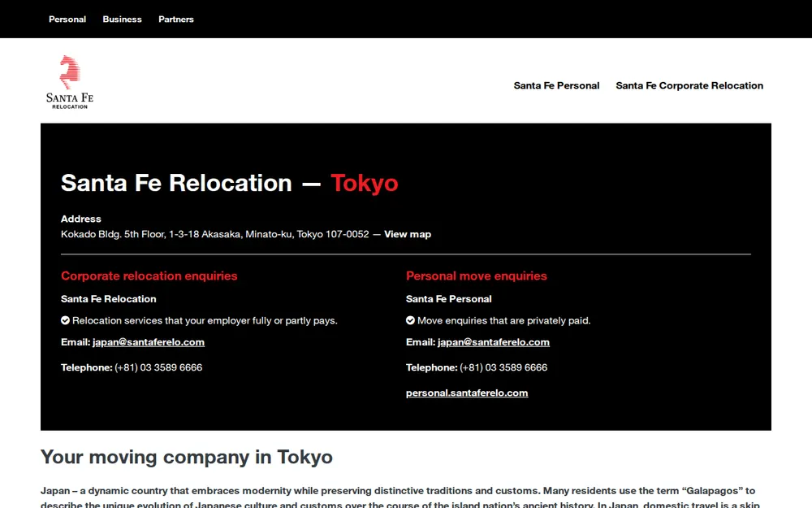The height and width of the screenshot is (508, 812).
Task: Click the paragraph beginning 'Japan – a dynamic country'
Action: (400, 497)
